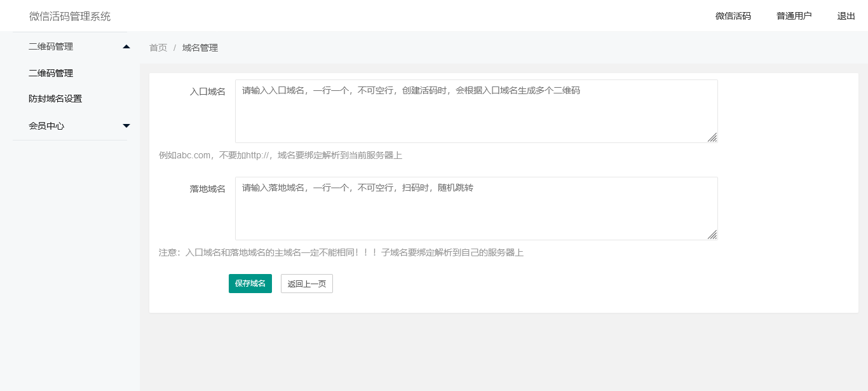Click the 微信活码管理系统 site title

click(70, 16)
